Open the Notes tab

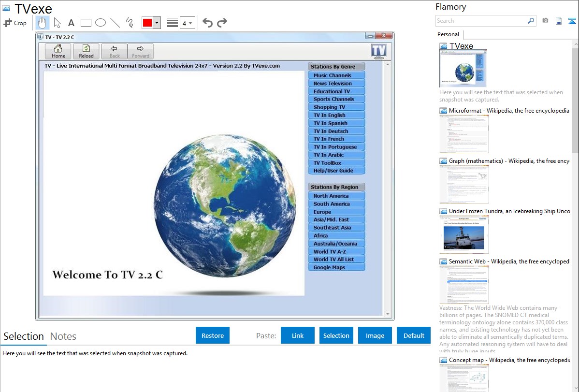coord(63,336)
